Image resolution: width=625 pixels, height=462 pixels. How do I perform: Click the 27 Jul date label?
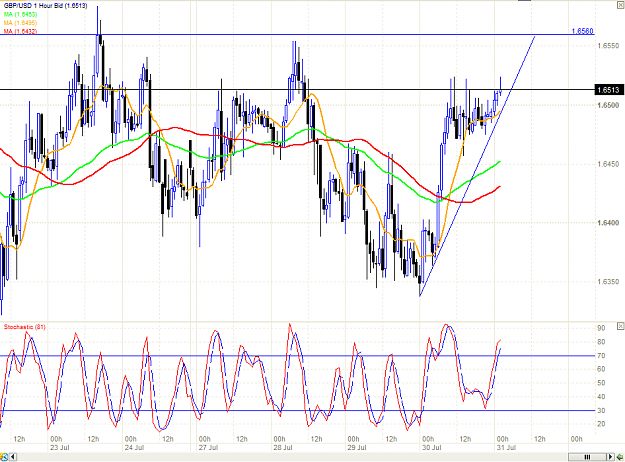(x=208, y=448)
